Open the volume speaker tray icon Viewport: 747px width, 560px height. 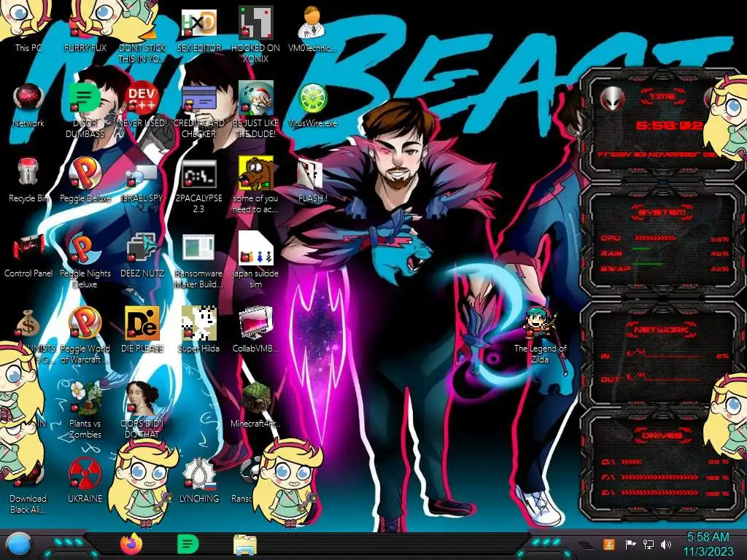point(665,544)
